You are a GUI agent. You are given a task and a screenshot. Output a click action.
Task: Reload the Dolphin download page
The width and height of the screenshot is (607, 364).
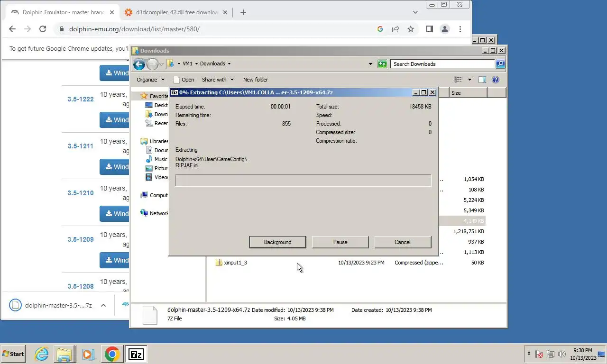(x=43, y=29)
